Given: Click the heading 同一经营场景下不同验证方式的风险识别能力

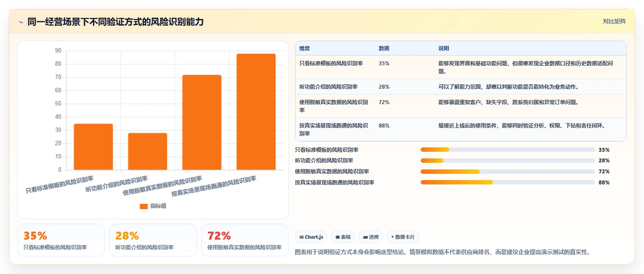Looking at the screenshot, I should point(115,22).
